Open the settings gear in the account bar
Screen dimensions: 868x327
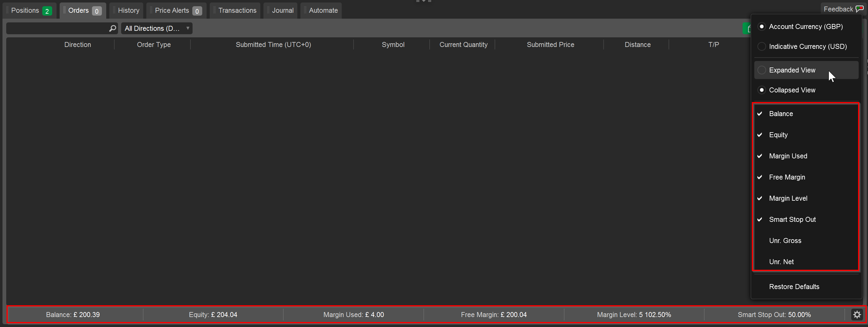pos(857,315)
